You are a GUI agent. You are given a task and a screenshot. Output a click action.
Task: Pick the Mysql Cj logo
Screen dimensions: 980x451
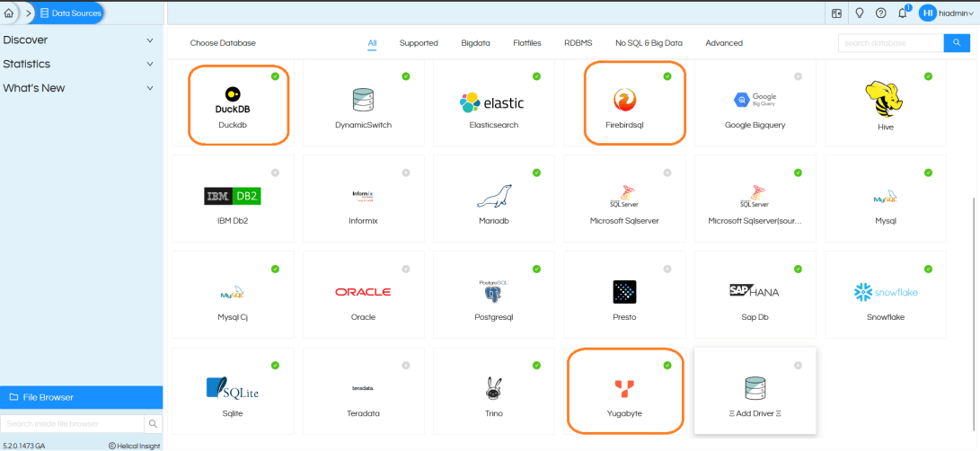pyautogui.click(x=233, y=293)
